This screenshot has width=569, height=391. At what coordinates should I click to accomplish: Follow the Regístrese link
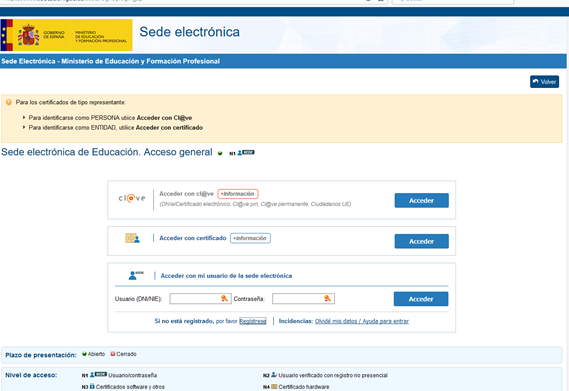(253, 321)
